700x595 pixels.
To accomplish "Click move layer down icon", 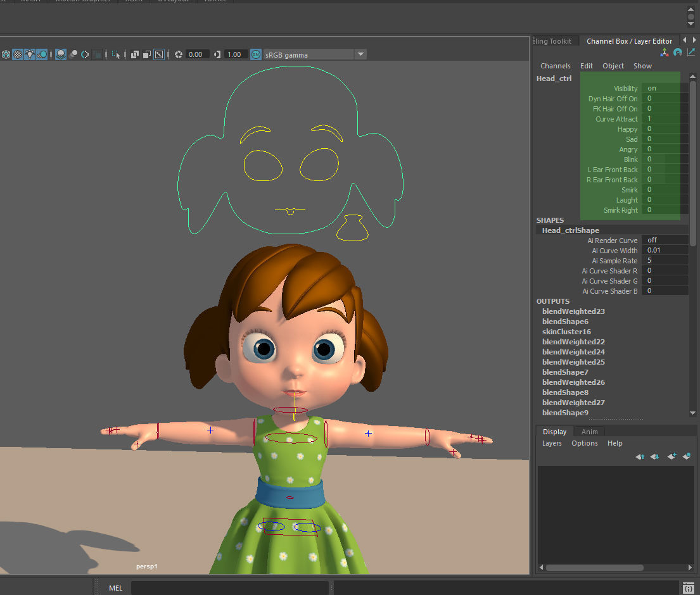I will click(x=655, y=456).
